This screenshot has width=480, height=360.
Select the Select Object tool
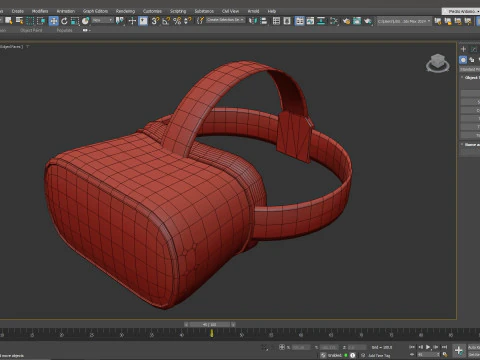[9, 21]
